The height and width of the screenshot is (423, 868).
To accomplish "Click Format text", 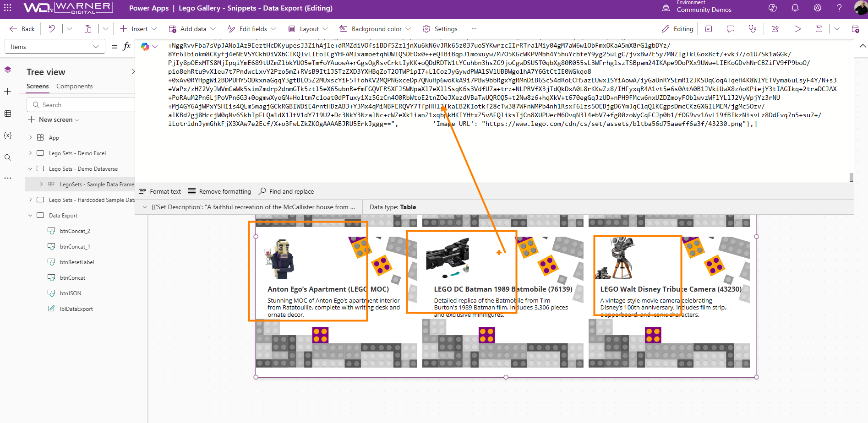I will pos(160,191).
